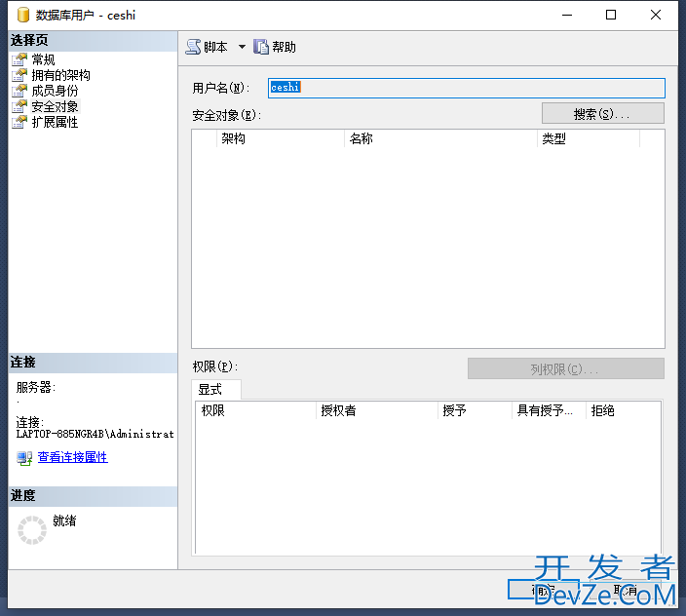
Task: Switch to the 显式 tab
Action: [216, 389]
